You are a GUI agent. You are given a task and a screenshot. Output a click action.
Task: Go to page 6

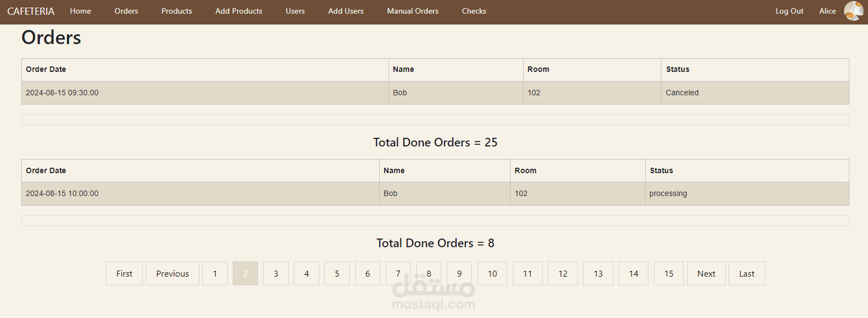click(368, 273)
